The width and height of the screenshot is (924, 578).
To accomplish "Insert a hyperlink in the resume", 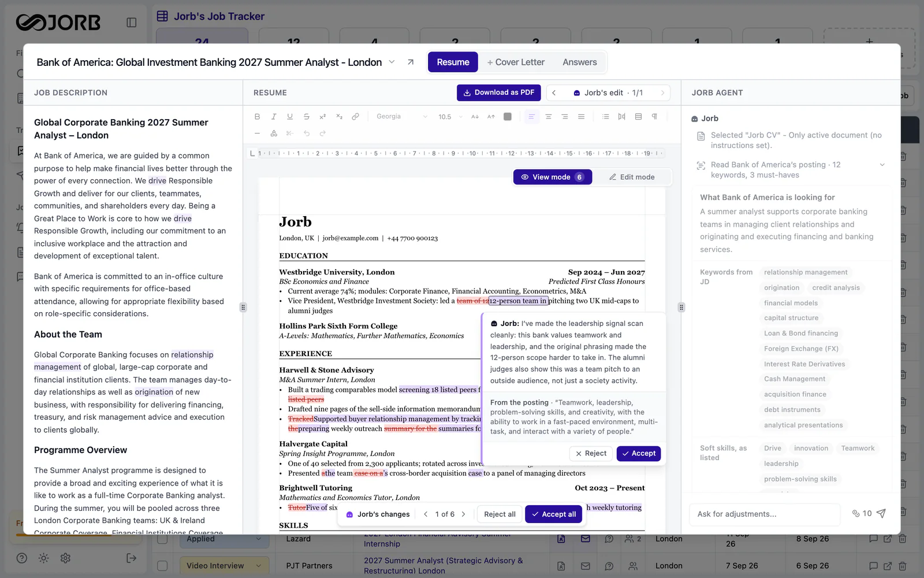I will (x=355, y=117).
